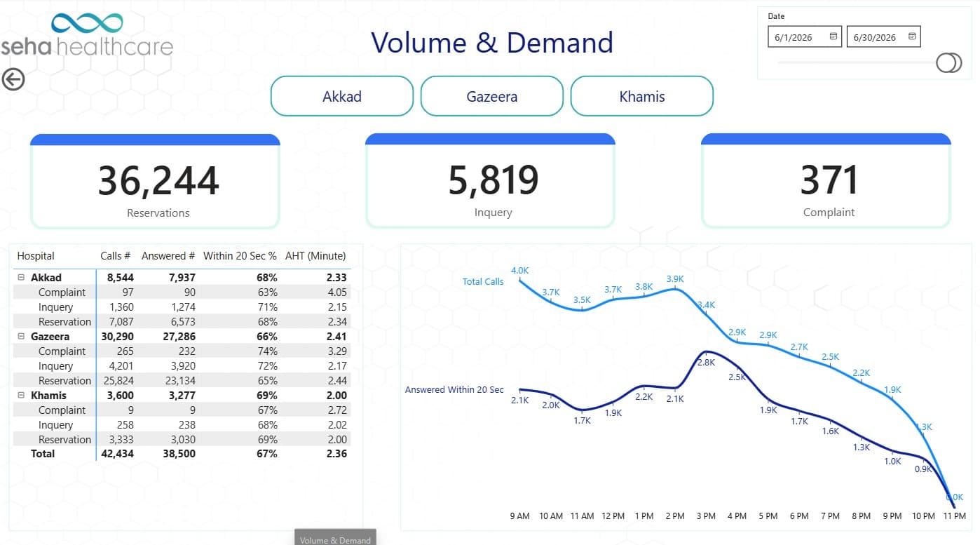
Task: Sort by Hospital column header
Action: coord(36,256)
